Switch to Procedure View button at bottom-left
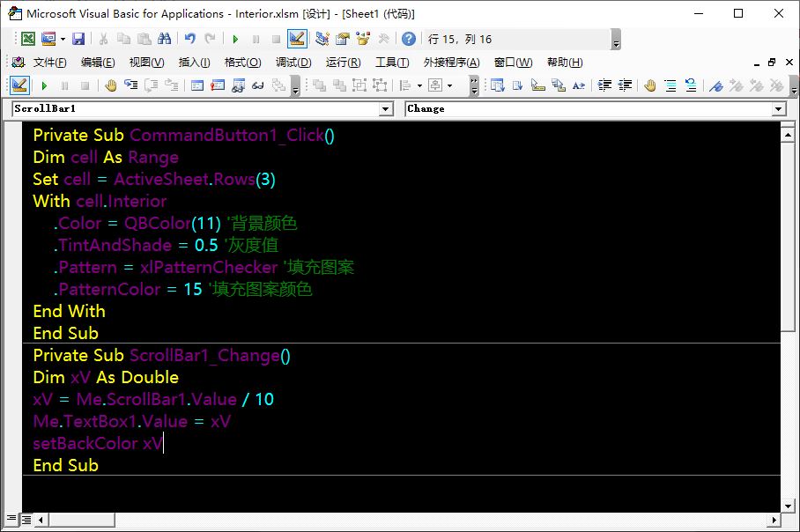Image resolution: width=800 pixels, height=532 pixels. (11, 520)
